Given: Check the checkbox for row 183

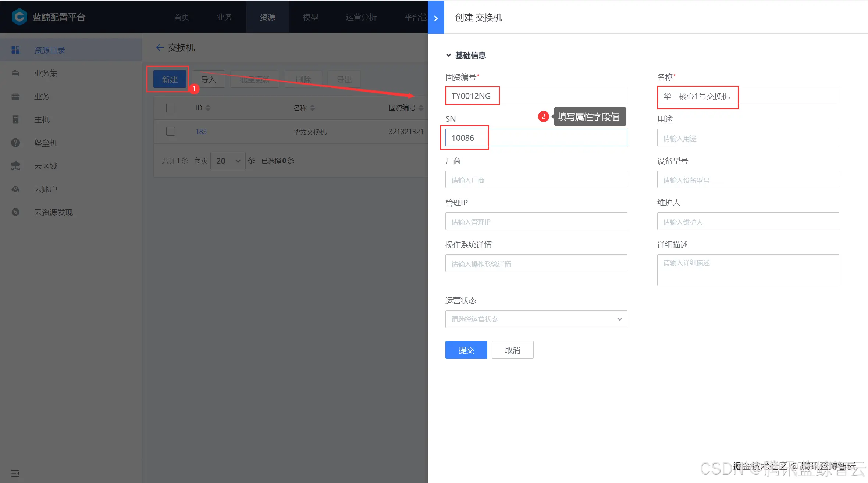Looking at the screenshot, I should tap(171, 131).
